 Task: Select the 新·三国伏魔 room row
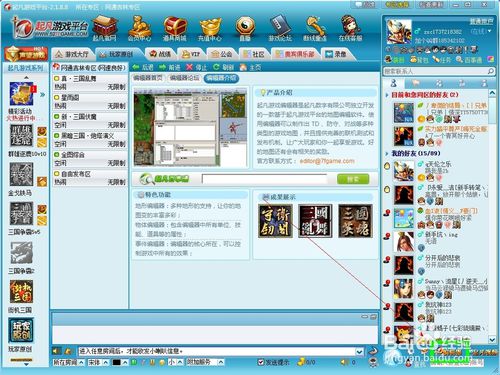(x=89, y=121)
